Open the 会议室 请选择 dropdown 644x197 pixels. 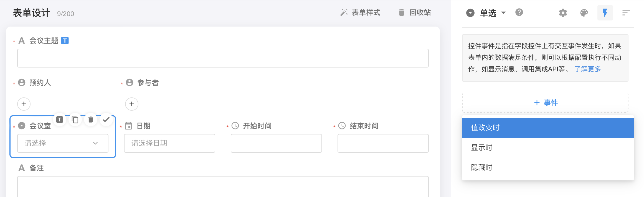coord(63,143)
